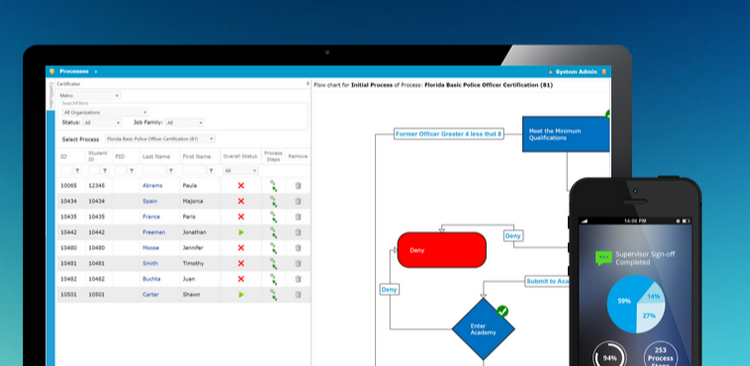Open process steps icon for Abrams row
Screen dimensions: 750x366
click(x=273, y=186)
